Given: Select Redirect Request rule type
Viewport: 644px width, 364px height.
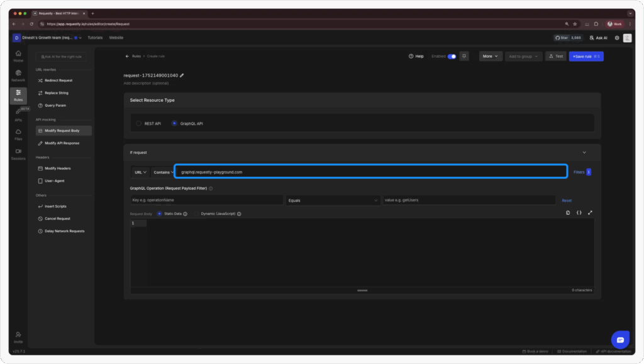Looking at the screenshot, I should [64, 80].
